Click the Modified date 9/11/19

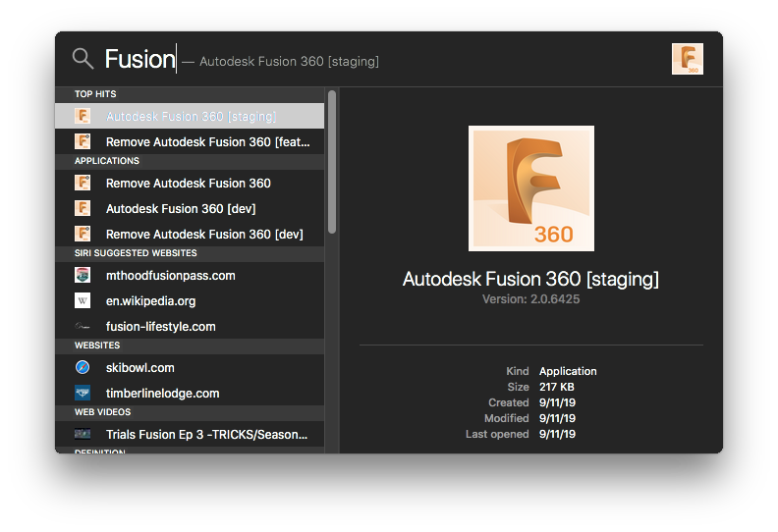pos(557,418)
